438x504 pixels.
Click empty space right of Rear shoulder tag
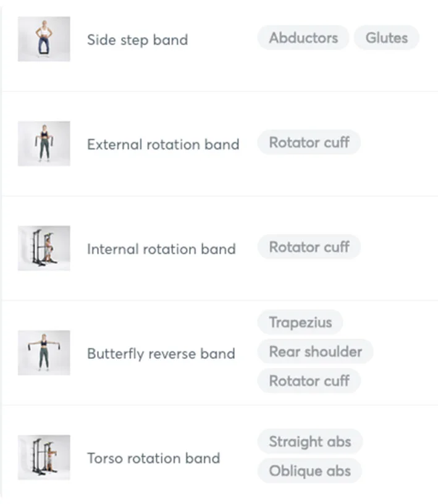pos(405,351)
